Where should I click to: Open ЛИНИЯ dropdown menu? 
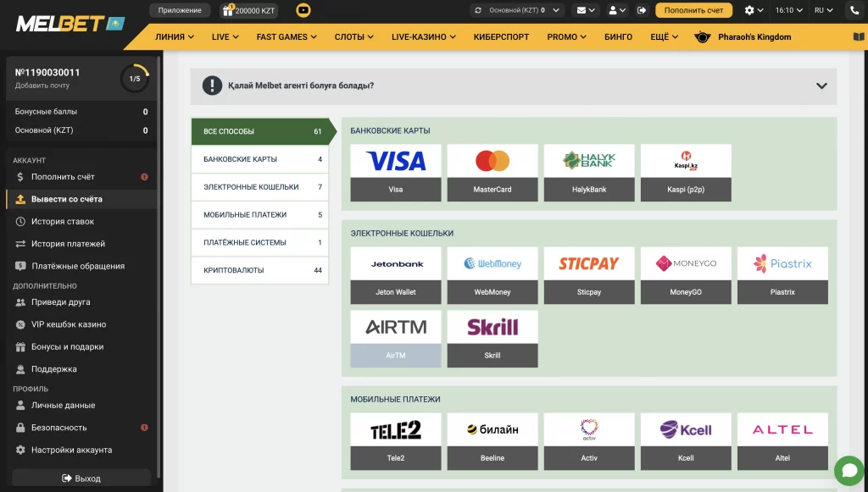175,37
